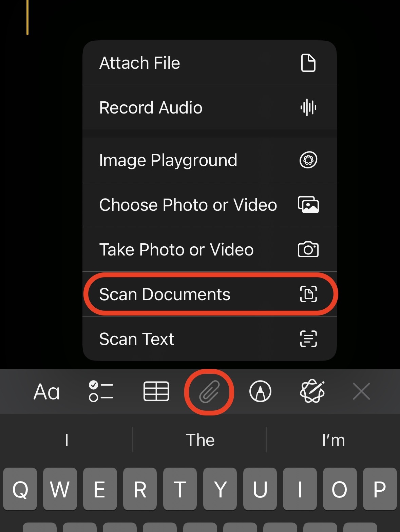Viewport: 400px width, 532px height.
Task: Tap the T key on keyboard
Action: click(x=180, y=489)
